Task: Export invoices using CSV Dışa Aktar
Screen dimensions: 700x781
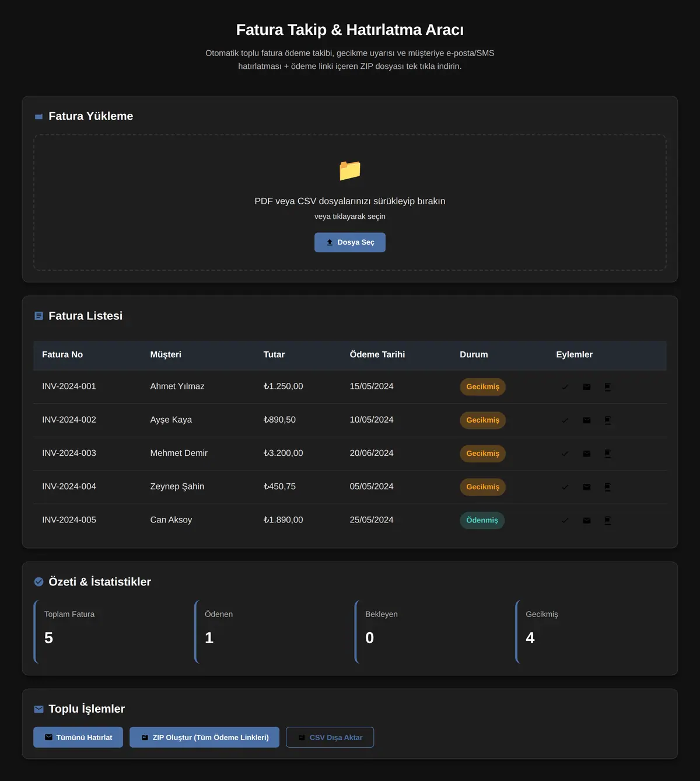Action: point(330,737)
